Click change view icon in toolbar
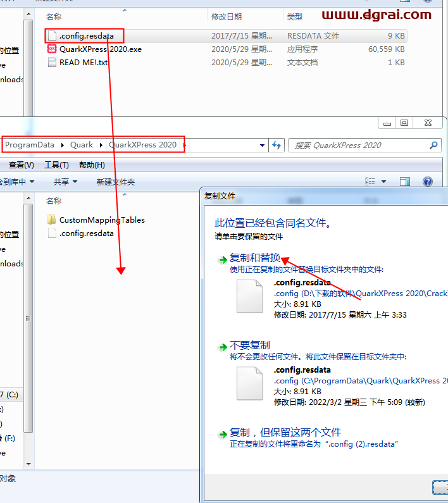448x503 pixels. pyautogui.click(x=370, y=182)
